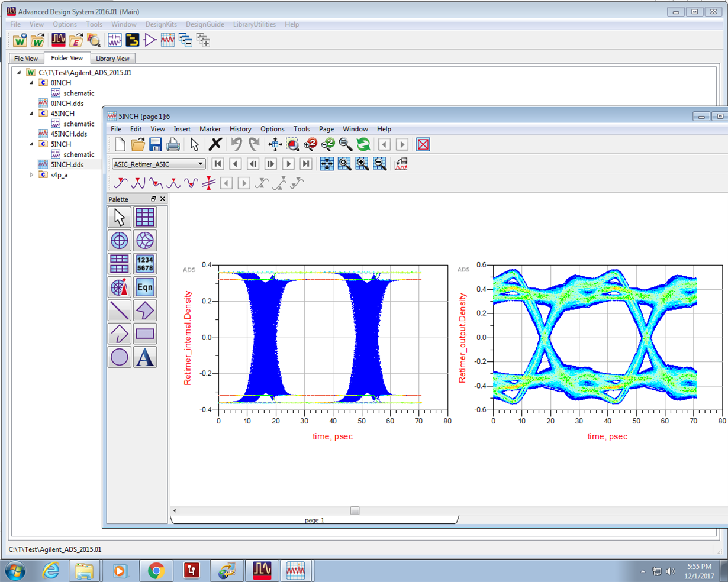Image resolution: width=728 pixels, height=582 pixels.
Task: Select the List (1234 5678) palette tool
Action: pos(145,264)
